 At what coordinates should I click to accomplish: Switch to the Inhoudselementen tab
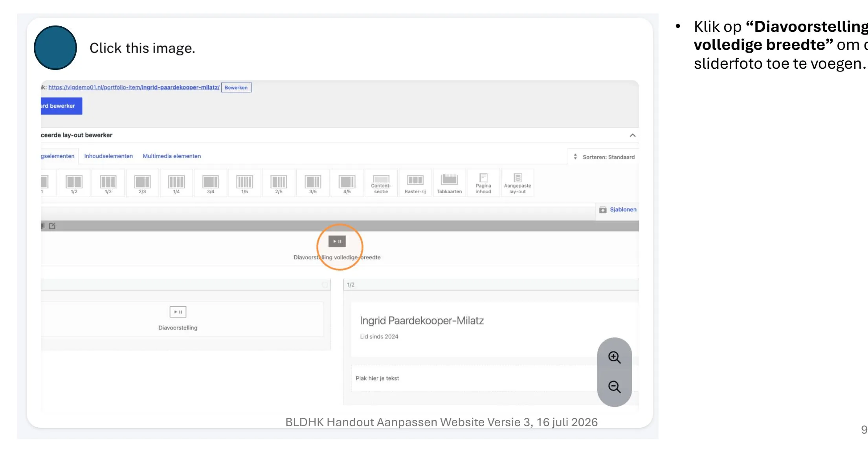(x=108, y=156)
